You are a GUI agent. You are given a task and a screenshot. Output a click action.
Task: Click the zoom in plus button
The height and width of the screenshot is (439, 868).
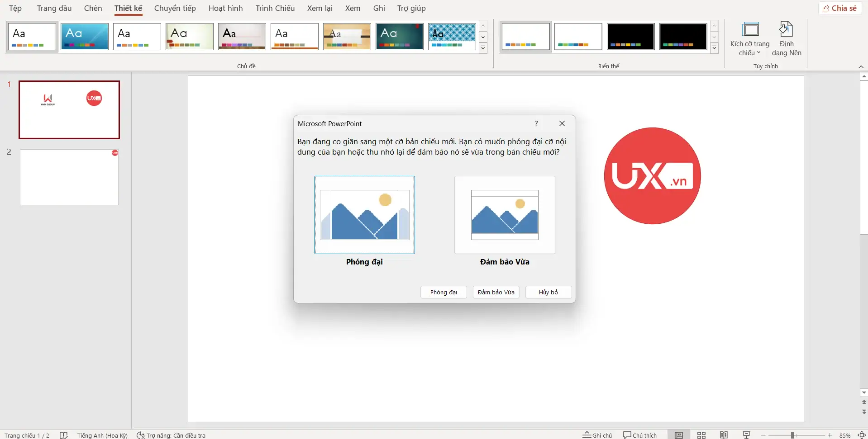click(x=830, y=435)
